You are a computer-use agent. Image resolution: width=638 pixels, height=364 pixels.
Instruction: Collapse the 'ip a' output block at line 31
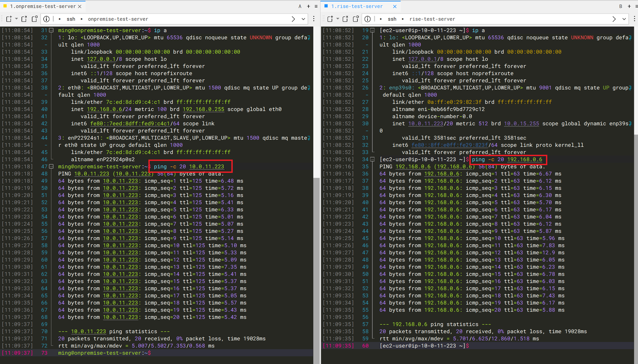51,30
